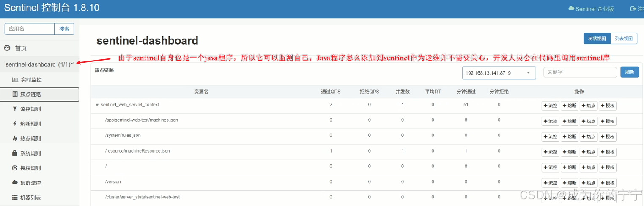Click the 资源名 column header
The width and height of the screenshot is (644, 206).
tap(201, 92)
